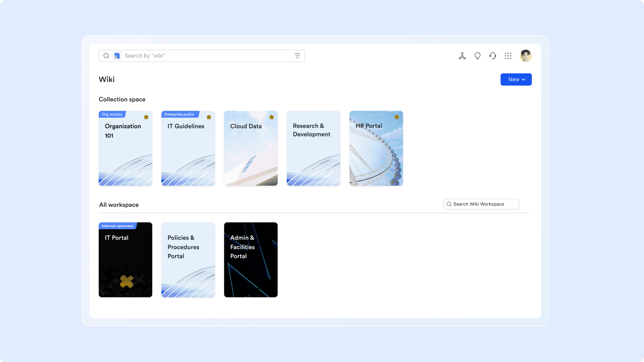Viewport: 644px width, 362px height.
Task: Open the Policies & Procedures Portal
Action: pos(188,260)
